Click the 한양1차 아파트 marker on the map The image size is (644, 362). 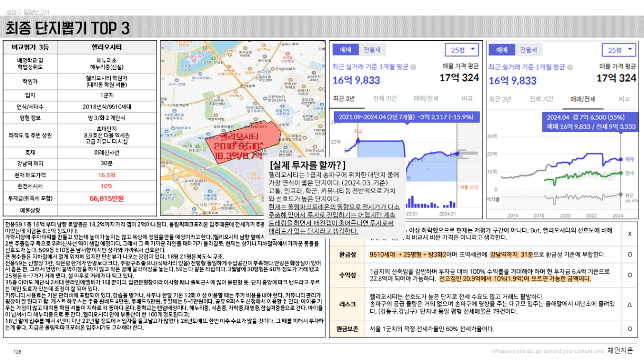[x=290, y=79]
